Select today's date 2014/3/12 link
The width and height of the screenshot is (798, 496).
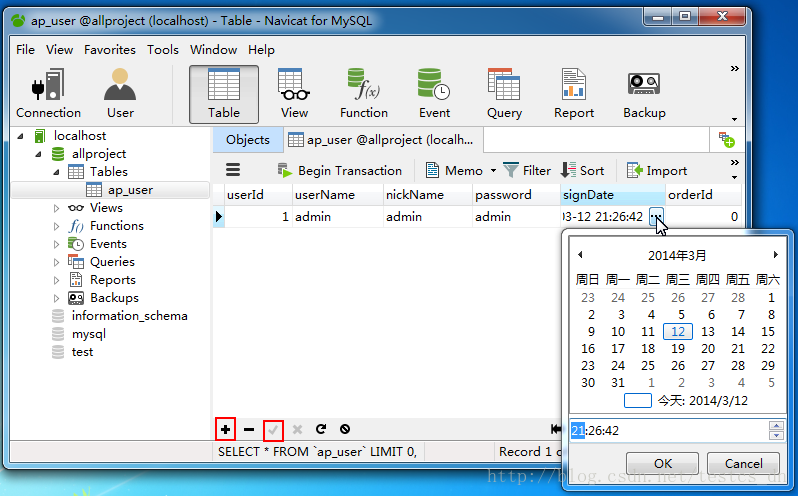coord(702,401)
